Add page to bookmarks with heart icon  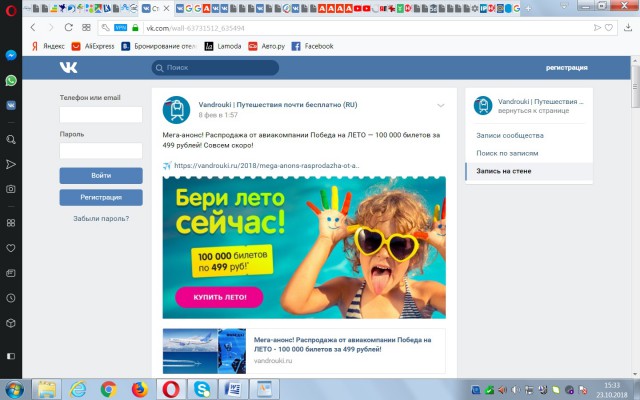[x=609, y=28]
